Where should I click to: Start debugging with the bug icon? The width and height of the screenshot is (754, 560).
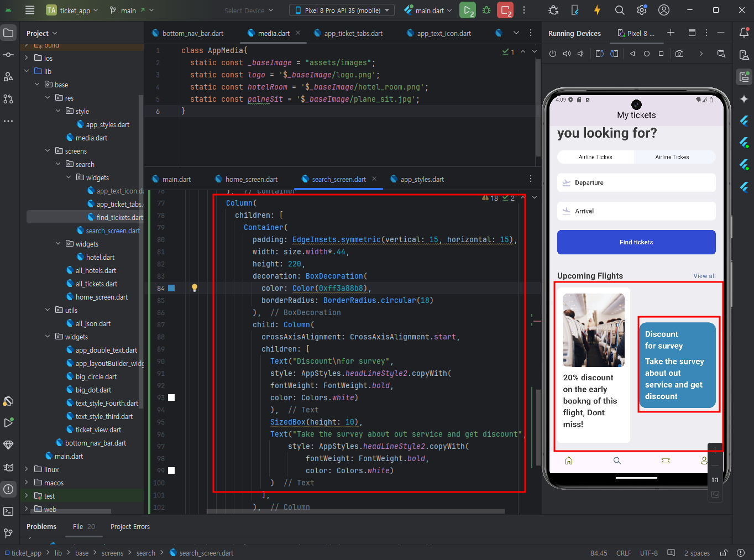(x=486, y=10)
